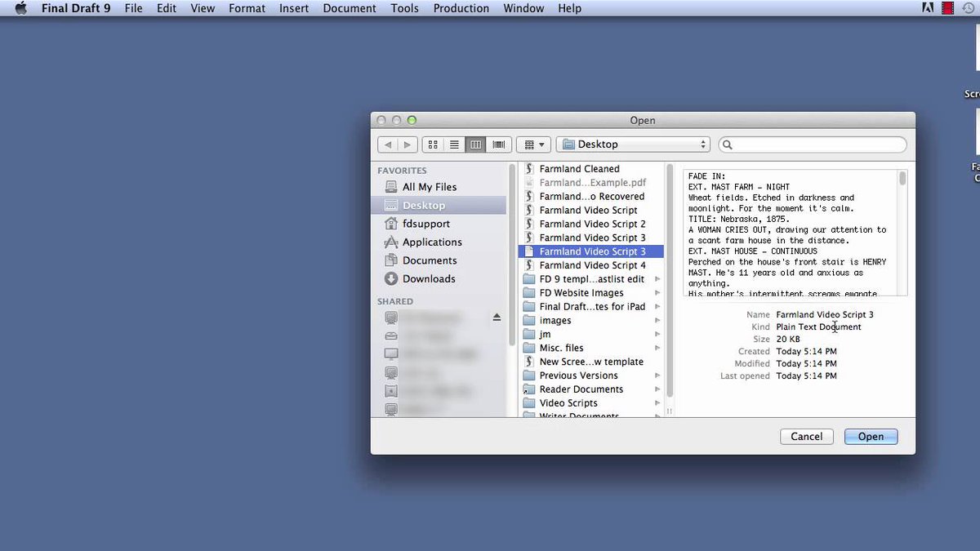Switch to Cover Flow view

pos(497,144)
